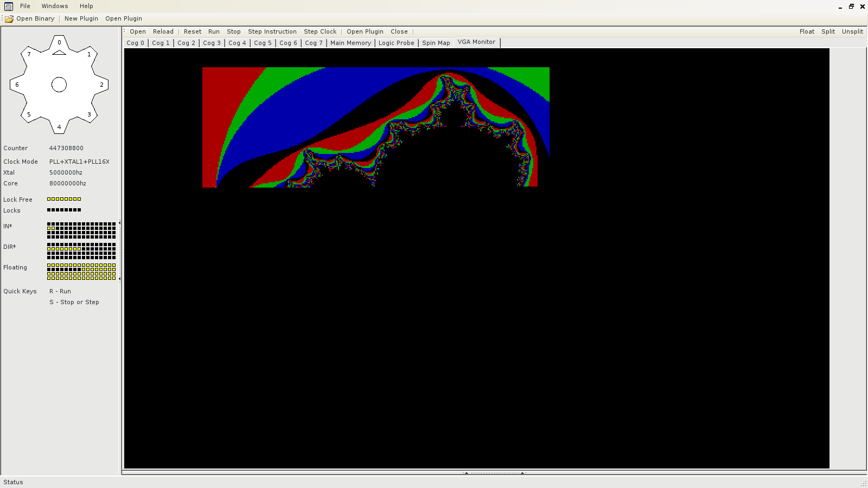
Task: Click the fractal image in VGA Monitor
Action: (375, 127)
